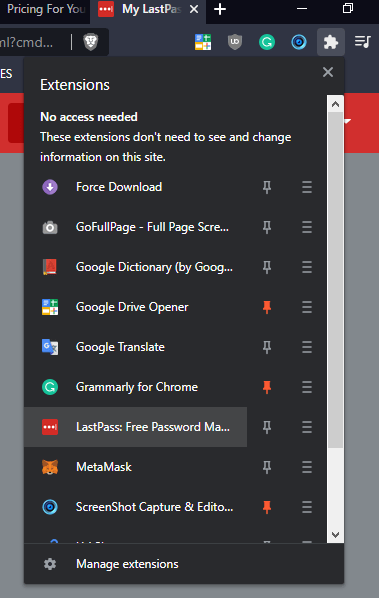Pin the GoFullPage extension
The width and height of the screenshot is (379, 598).
(267, 227)
